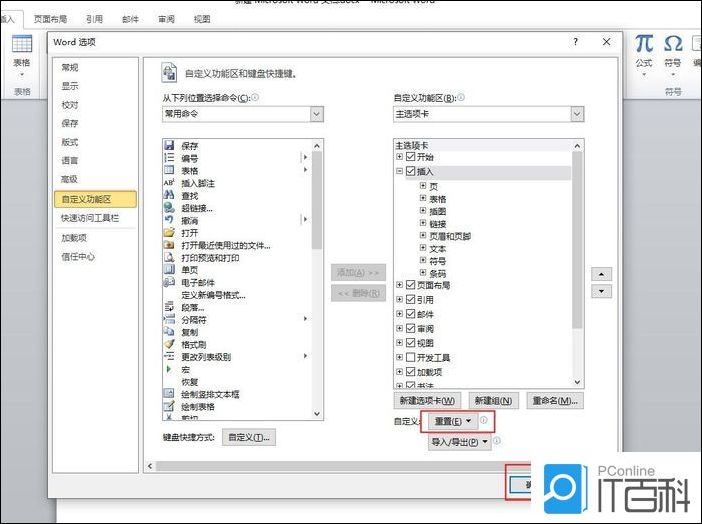
Task: Open the 重置(E) reset dropdown
Action: [x=452, y=421]
